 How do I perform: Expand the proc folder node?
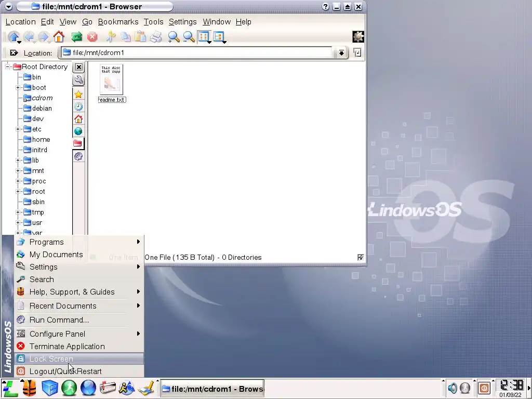tap(18, 181)
